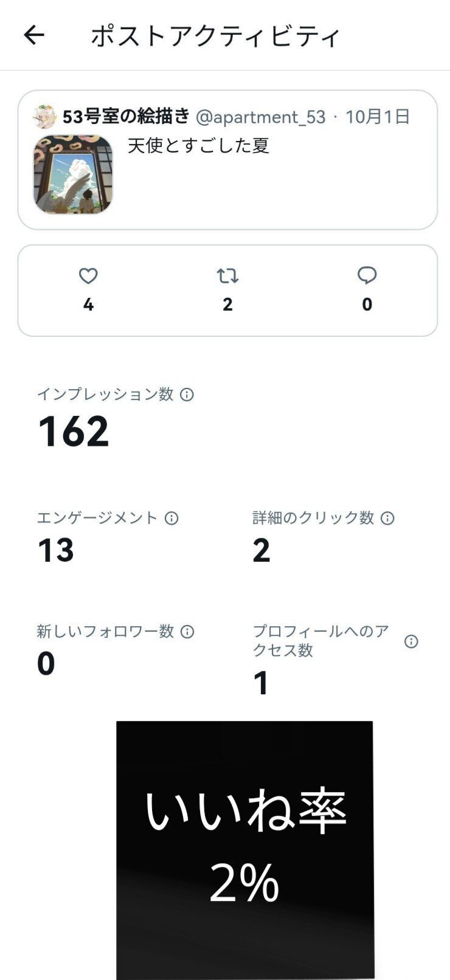Open info icon beside プロフィールへのアクセス数
This screenshot has height=980, width=450.
pyautogui.click(x=411, y=641)
